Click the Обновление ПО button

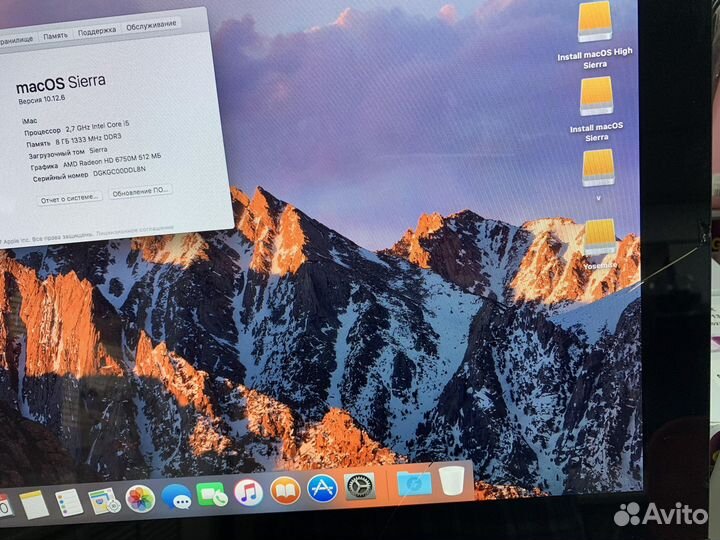(140, 192)
